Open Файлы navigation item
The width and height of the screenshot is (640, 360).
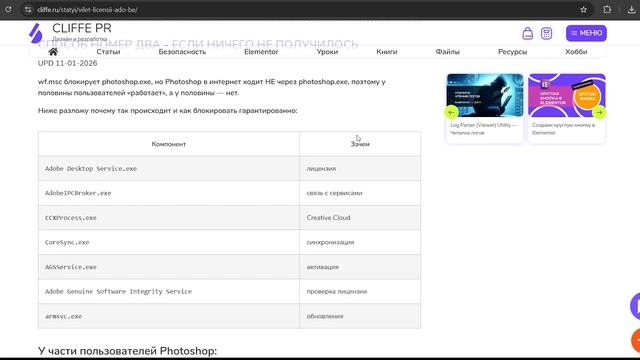447,52
